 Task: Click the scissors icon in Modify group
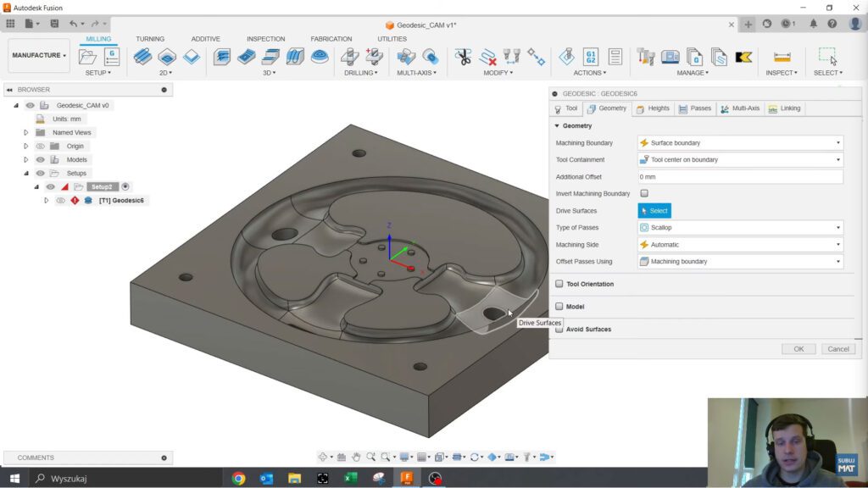(x=463, y=57)
